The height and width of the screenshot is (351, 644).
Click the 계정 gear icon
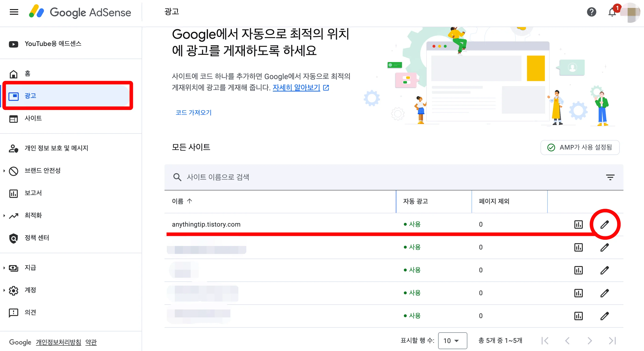click(x=14, y=291)
